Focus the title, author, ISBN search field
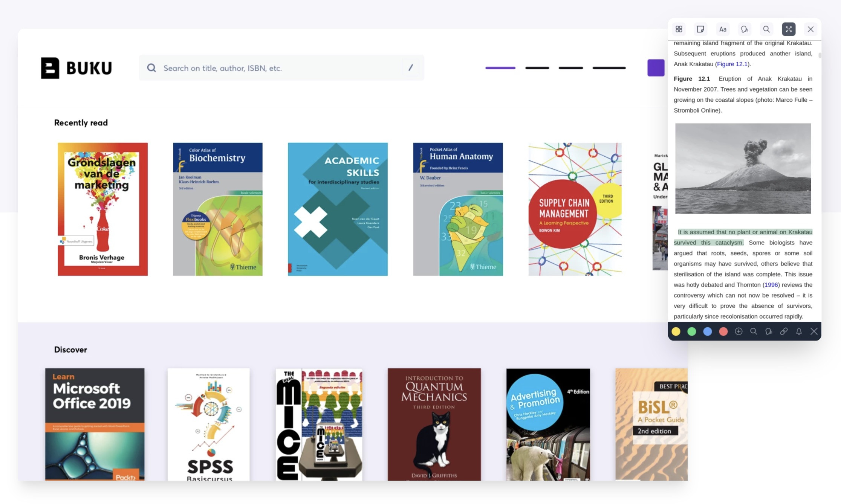This screenshot has height=504, width=841. 281,68
